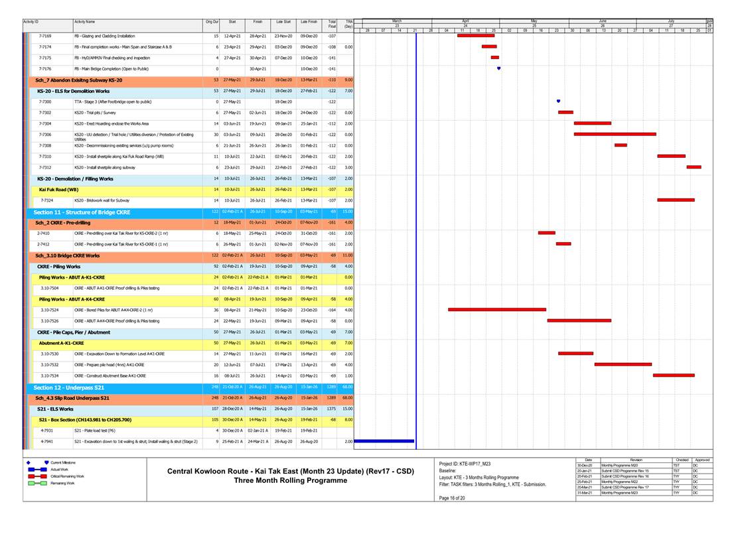
Task: Select the blue actual bar for activity 4-7941
Action: 385,441
